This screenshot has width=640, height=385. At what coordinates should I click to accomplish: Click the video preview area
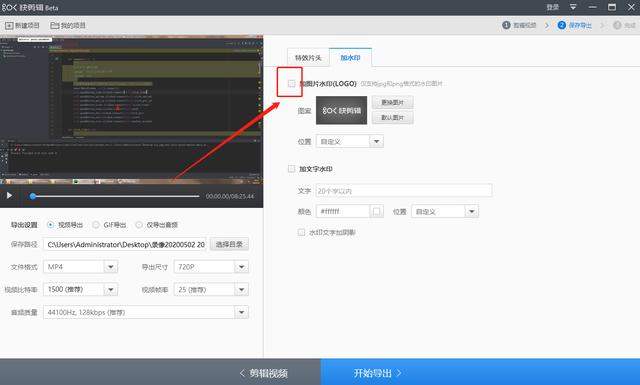point(131,109)
